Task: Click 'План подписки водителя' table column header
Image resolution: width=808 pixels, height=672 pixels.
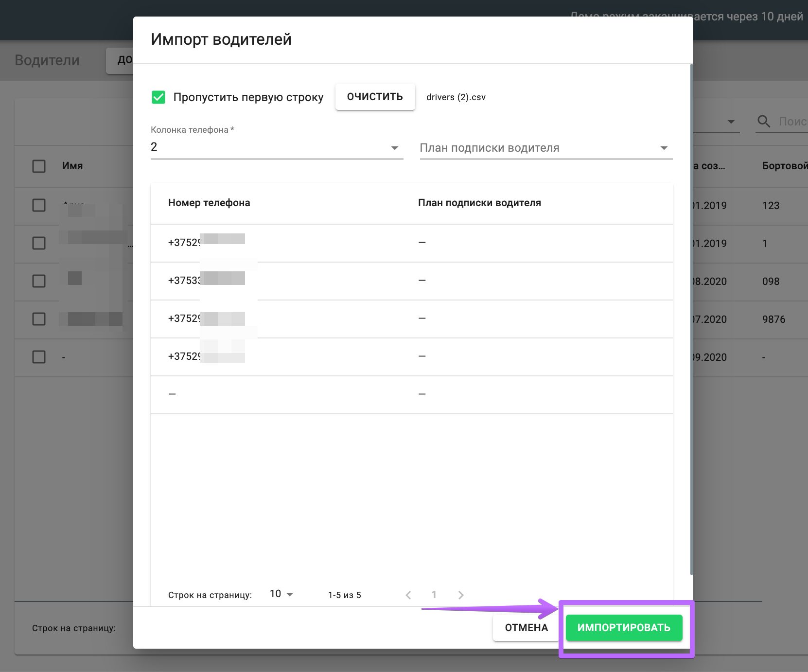Action: [x=479, y=203]
